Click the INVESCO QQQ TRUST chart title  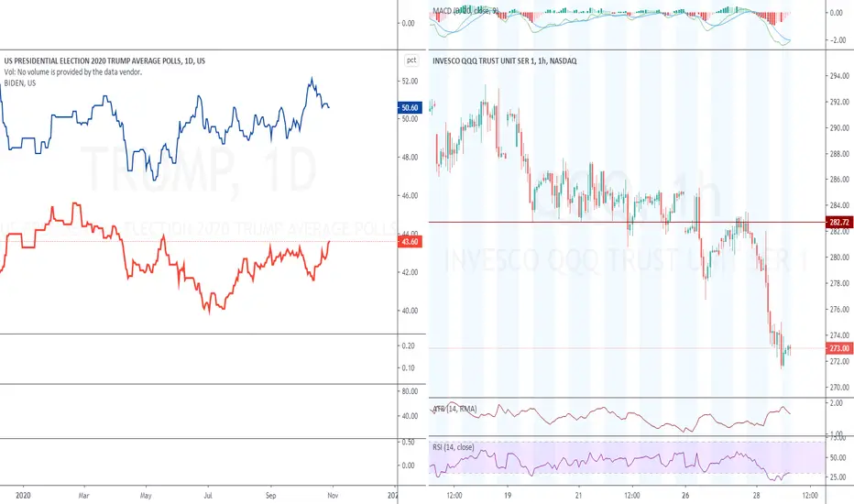point(504,61)
